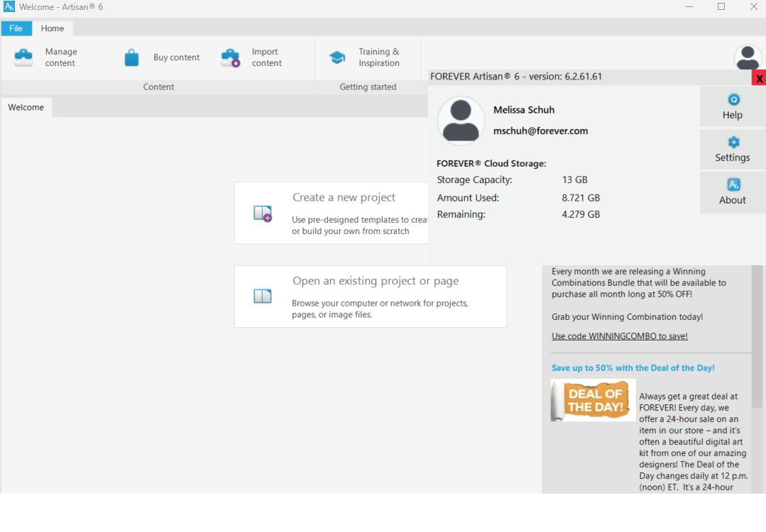This screenshot has width=766, height=532.
Task: Click the Buy content shopping bag icon
Action: click(131, 57)
